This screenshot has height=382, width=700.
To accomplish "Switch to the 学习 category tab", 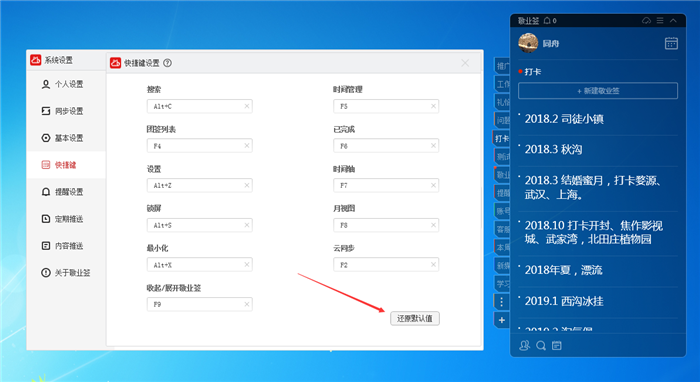I will [x=502, y=283].
